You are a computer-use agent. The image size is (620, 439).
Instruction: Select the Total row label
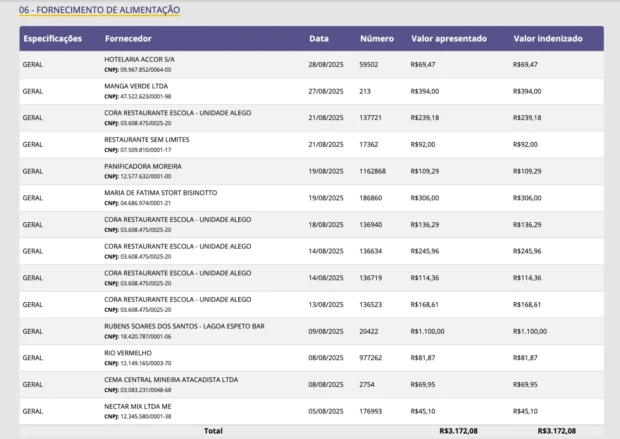pyautogui.click(x=213, y=431)
